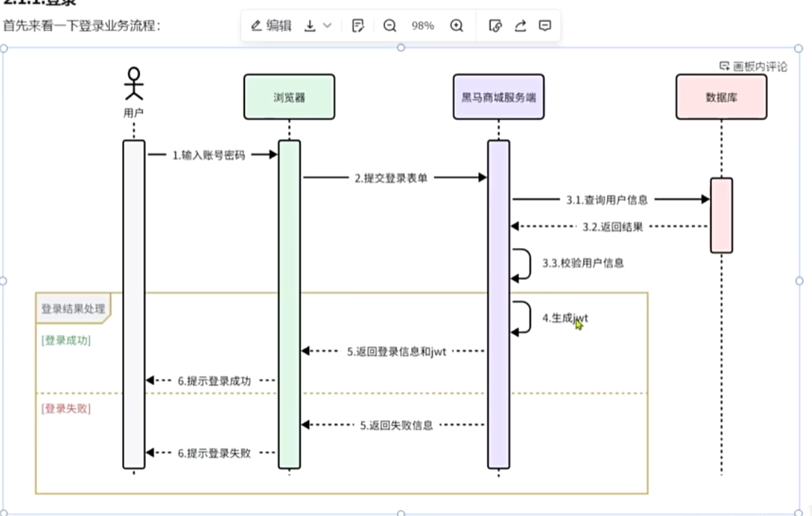
Task: Click the browser green activation bar
Action: click(289, 304)
